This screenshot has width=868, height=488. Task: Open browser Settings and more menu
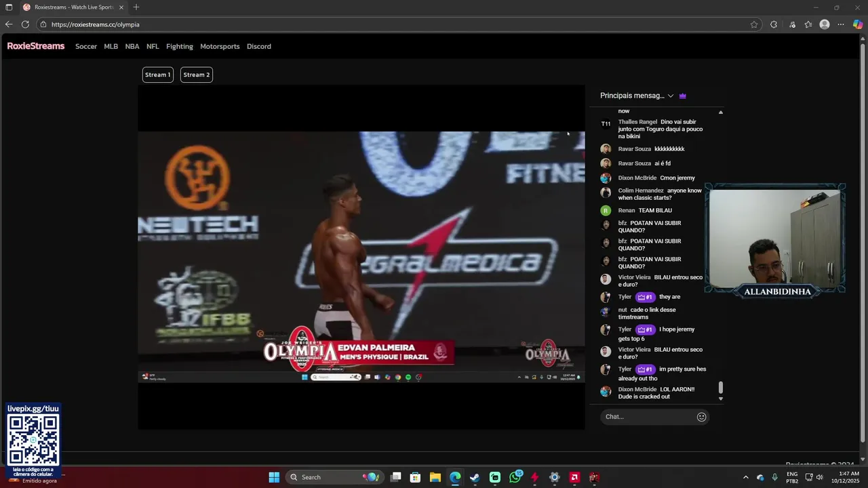click(841, 24)
